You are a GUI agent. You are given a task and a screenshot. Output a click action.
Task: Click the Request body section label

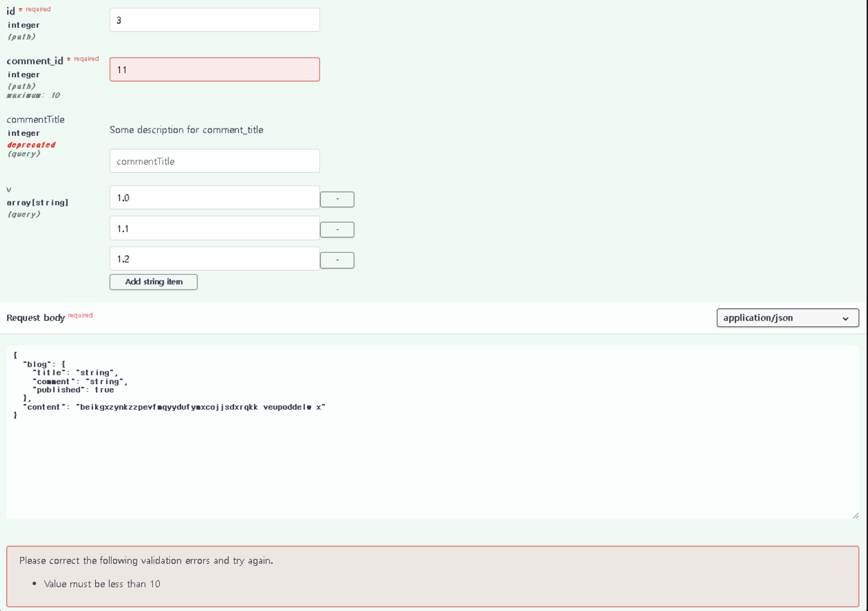coord(35,318)
